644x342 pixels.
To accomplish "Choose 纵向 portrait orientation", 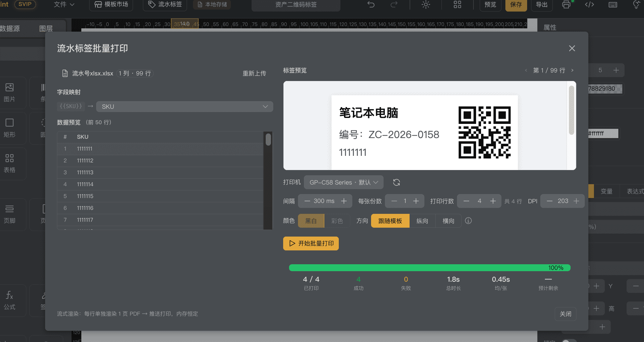I will 422,221.
